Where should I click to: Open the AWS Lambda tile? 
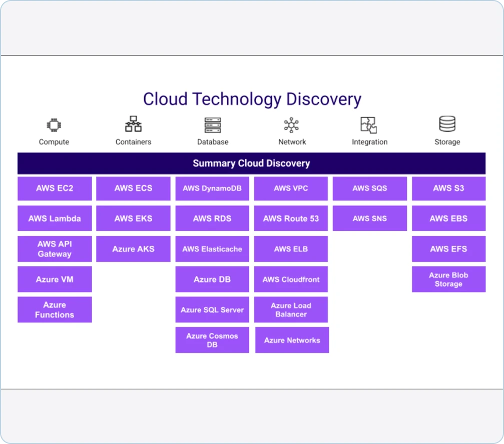[55, 219]
